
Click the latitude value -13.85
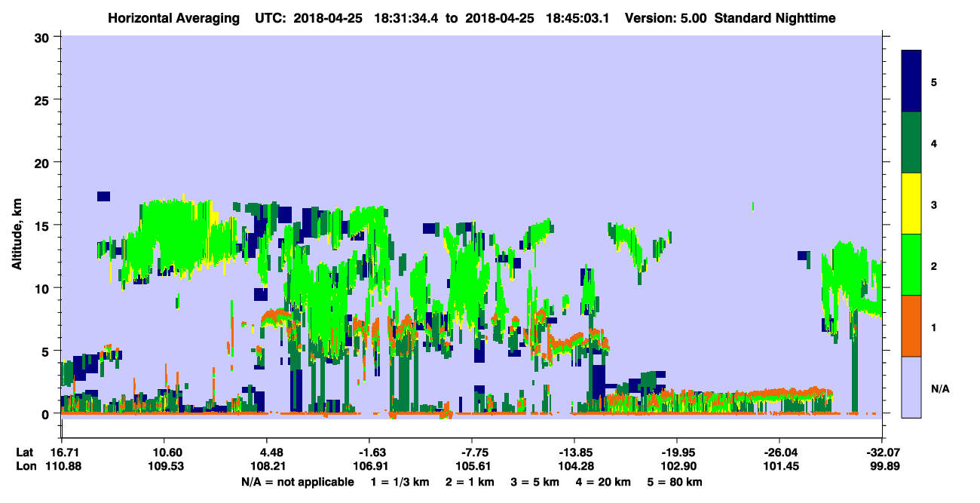(x=574, y=452)
